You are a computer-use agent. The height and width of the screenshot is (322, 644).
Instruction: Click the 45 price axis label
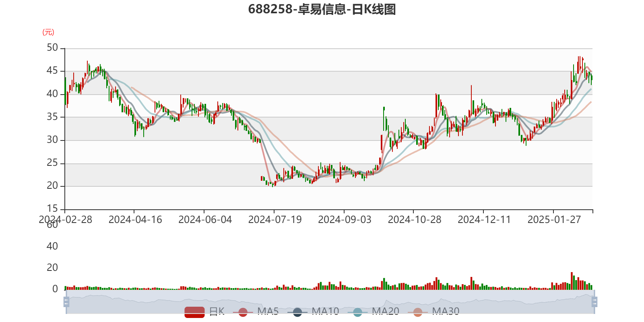click(x=52, y=71)
